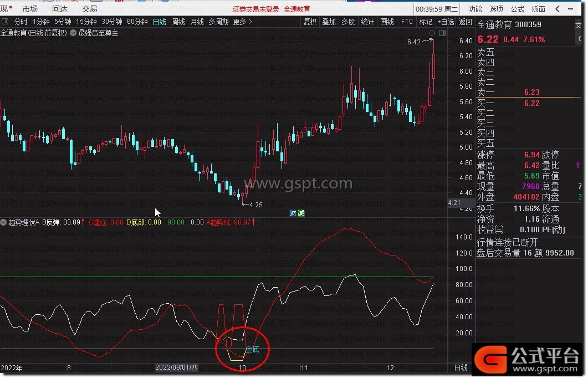
Task: Click the 现 menu item at top left
Action: point(5,9)
